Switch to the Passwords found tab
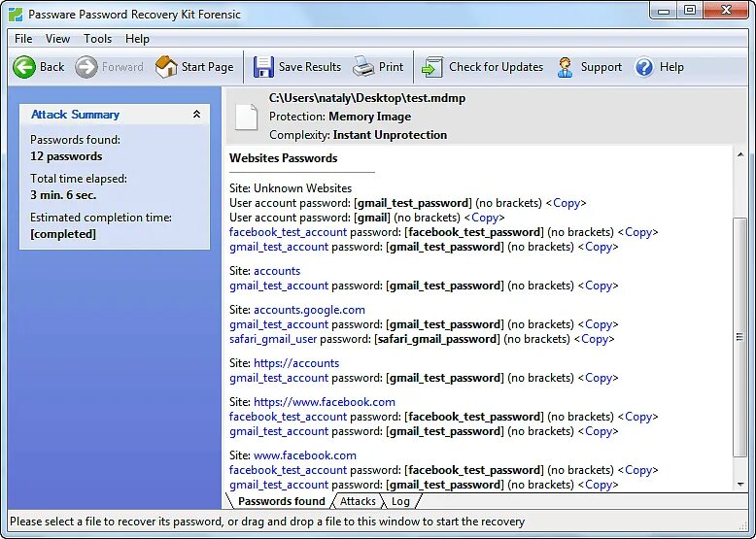 (x=281, y=501)
